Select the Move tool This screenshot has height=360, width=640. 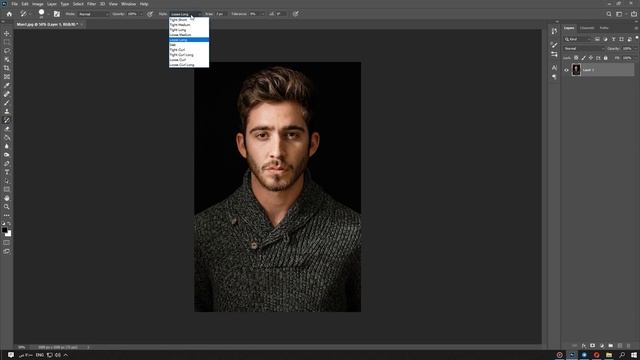pos(7,33)
